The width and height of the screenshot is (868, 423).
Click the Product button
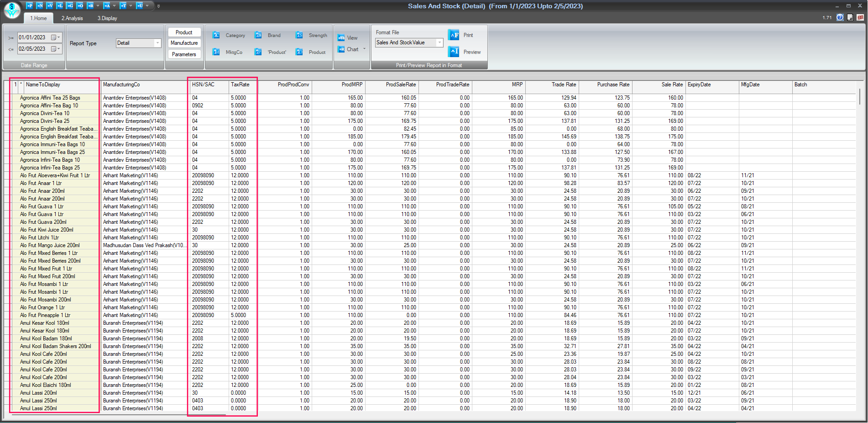tap(184, 32)
